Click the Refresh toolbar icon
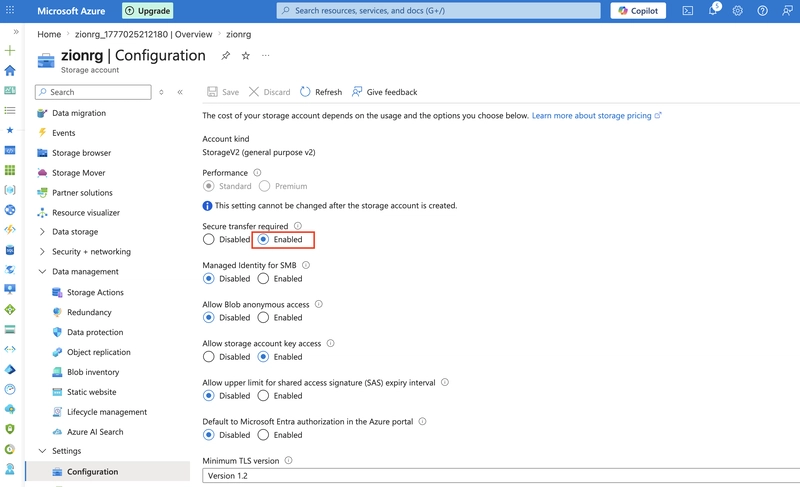 (x=305, y=92)
